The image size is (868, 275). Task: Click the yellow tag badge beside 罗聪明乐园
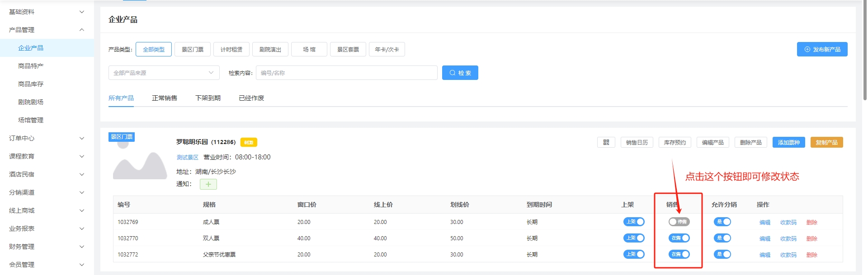[x=249, y=142]
